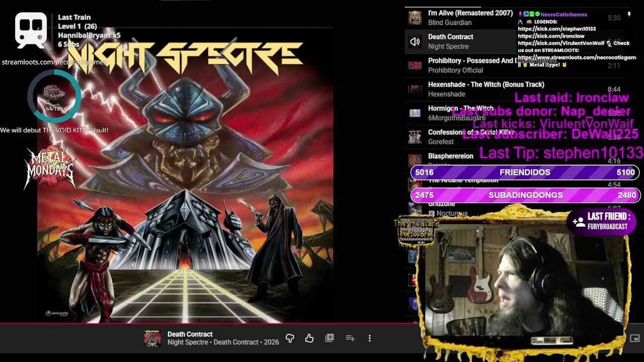Open the three-dot more actions menu
This screenshot has width=644, height=362.
pyautogui.click(x=370, y=338)
